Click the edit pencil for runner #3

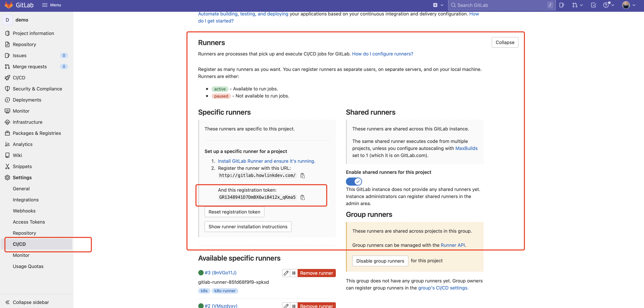pyautogui.click(x=286, y=273)
